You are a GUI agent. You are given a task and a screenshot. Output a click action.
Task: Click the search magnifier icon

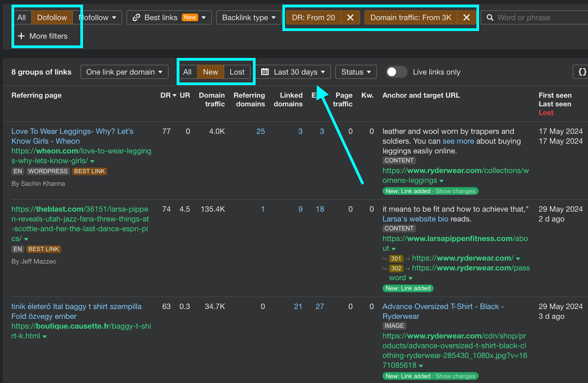pyautogui.click(x=490, y=18)
